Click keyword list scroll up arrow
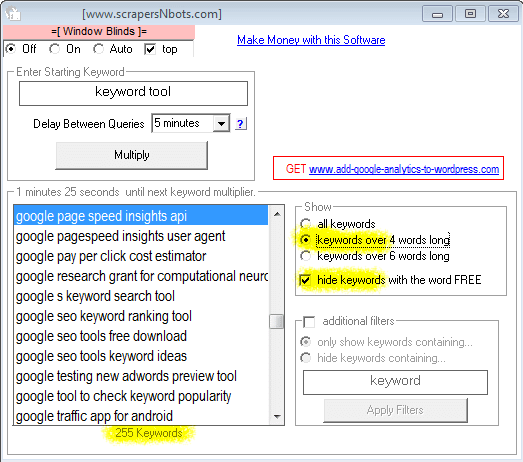The image size is (523, 462). tap(277, 214)
